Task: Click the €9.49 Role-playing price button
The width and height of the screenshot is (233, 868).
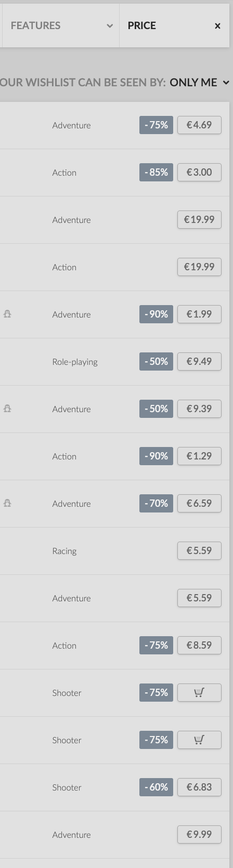Action: pos(199,361)
